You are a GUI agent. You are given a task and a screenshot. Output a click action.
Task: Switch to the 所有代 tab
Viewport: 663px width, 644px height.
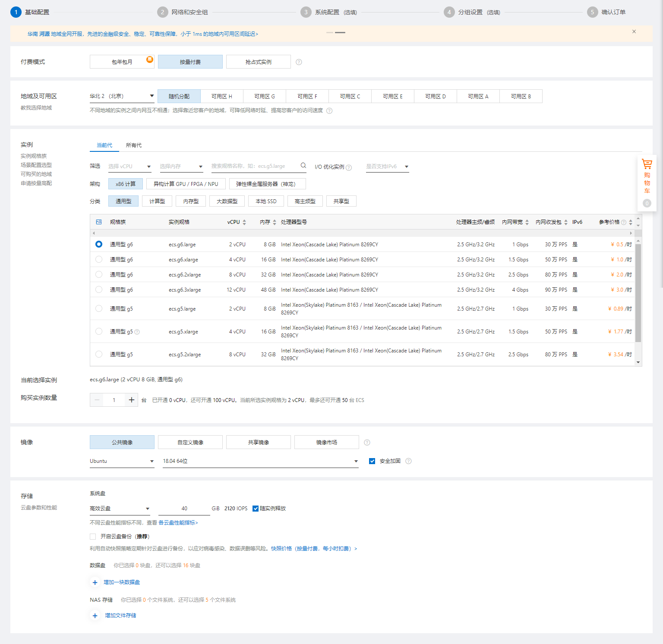[134, 145]
